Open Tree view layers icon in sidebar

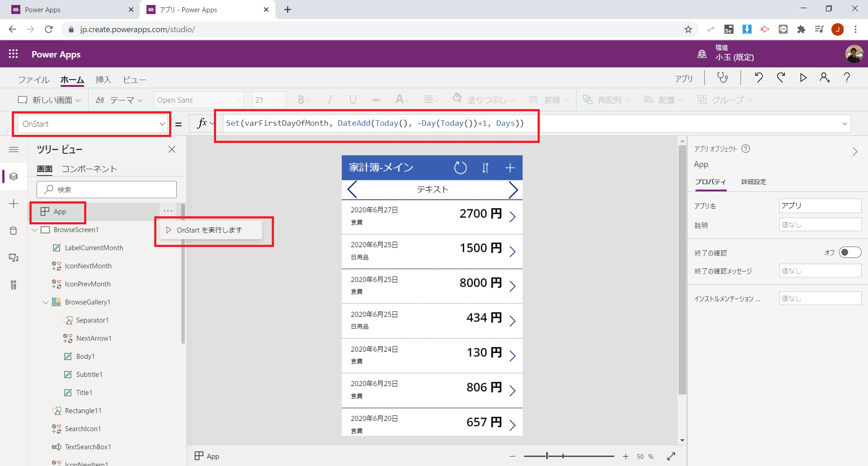point(14,176)
